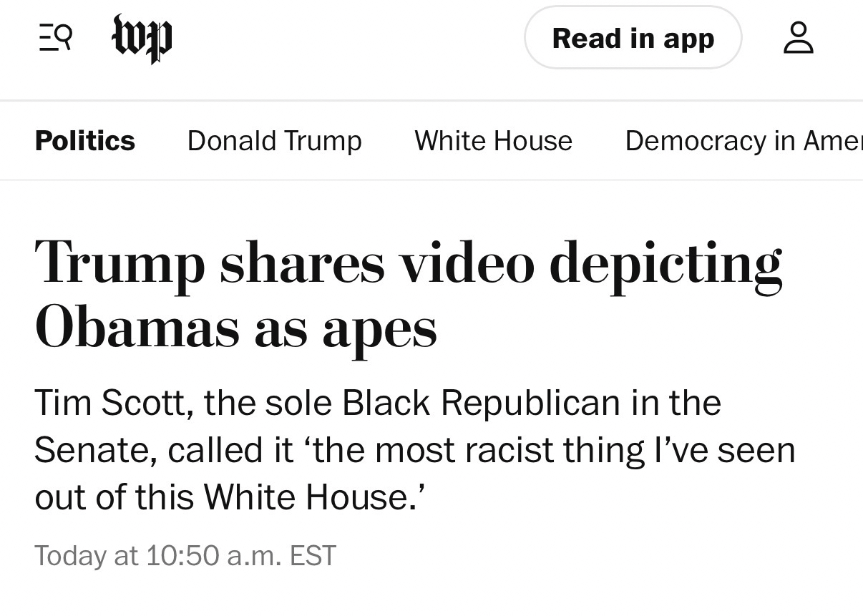Click the magnifying glass in menu icon
The image size is (863, 616).
[63, 35]
